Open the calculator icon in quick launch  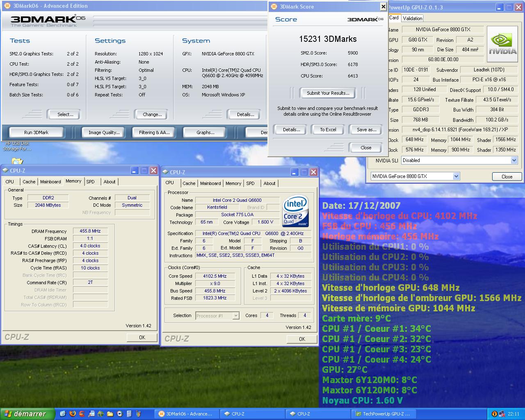pos(129,414)
